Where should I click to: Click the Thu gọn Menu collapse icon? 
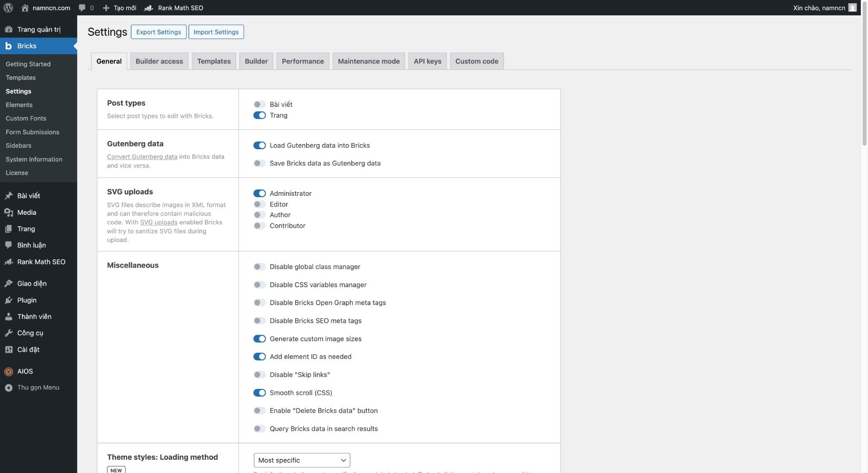9,388
